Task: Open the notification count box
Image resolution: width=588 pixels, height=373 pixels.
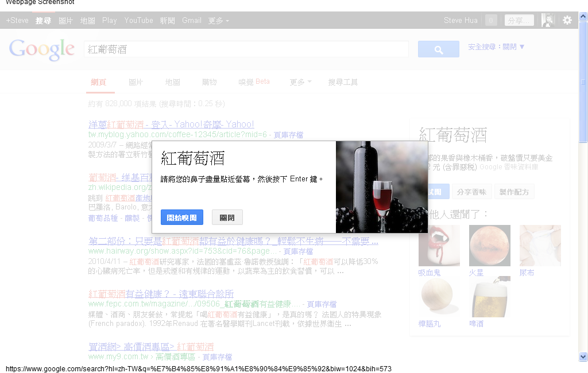Action: click(491, 20)
